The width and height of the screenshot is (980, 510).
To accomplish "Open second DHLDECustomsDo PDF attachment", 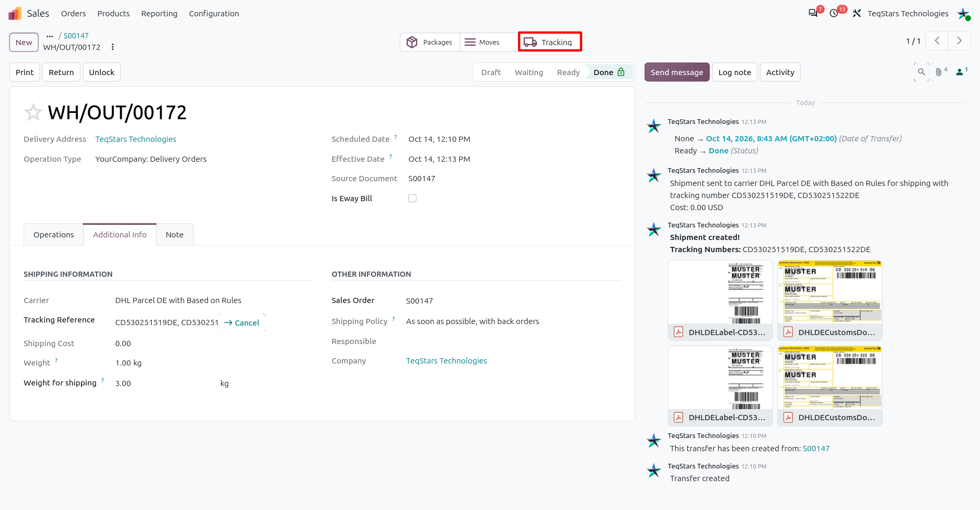I will [x=830, y=386].
